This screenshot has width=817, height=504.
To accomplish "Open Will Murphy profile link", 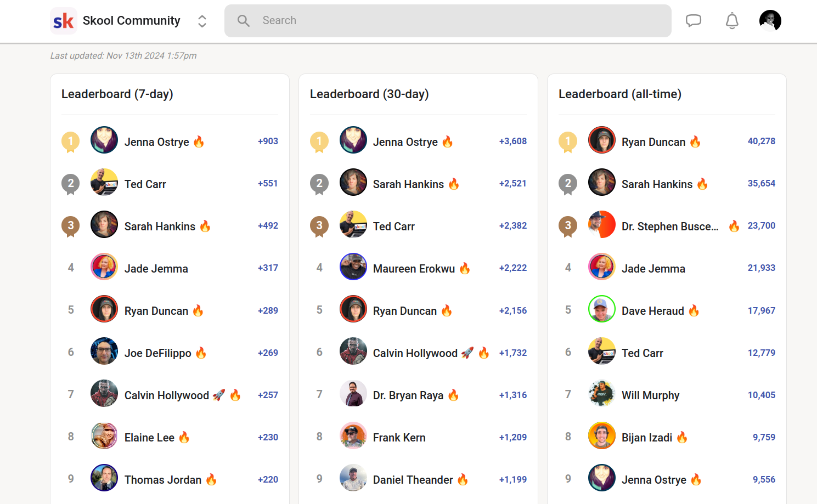I will pyautogui.click(x=651, y=395).
